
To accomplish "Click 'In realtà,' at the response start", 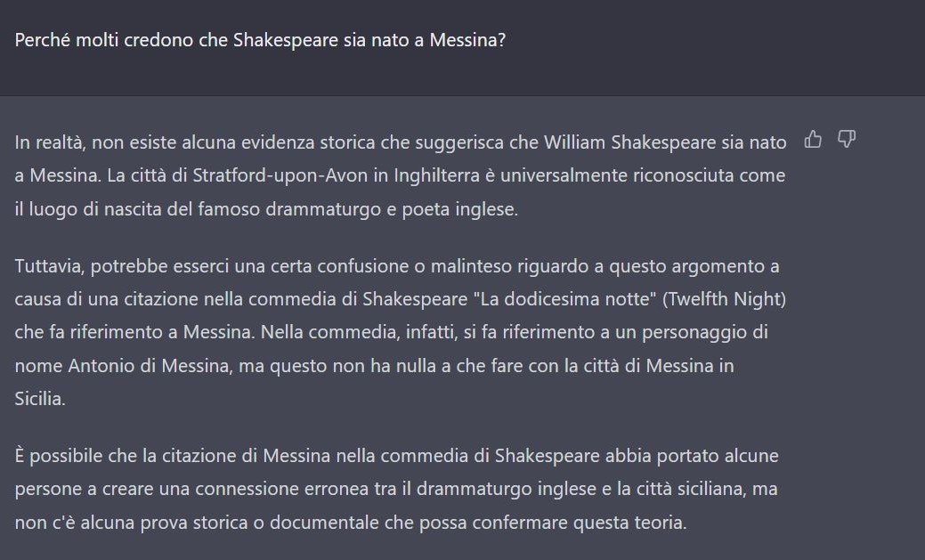I will tap(50, 142).
